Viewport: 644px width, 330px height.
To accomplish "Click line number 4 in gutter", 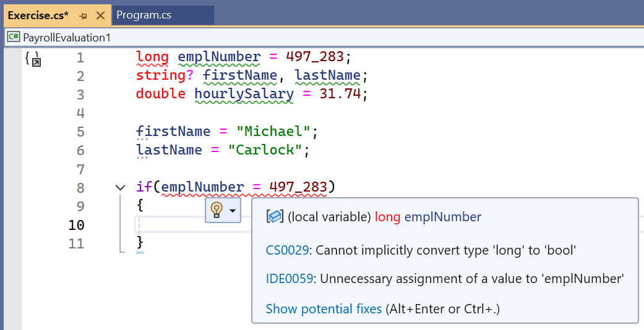I will [x=80, y=113].
